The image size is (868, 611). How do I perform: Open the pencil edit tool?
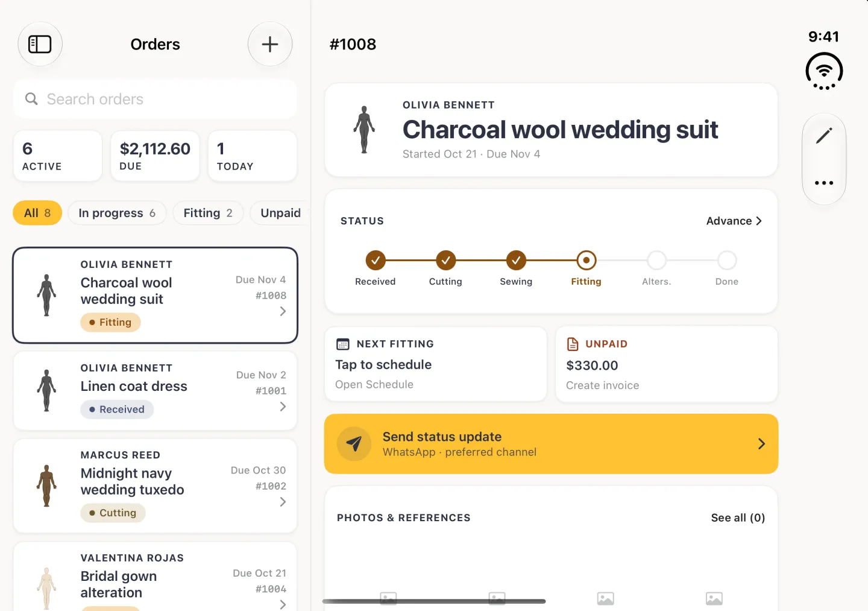[824, 136]
